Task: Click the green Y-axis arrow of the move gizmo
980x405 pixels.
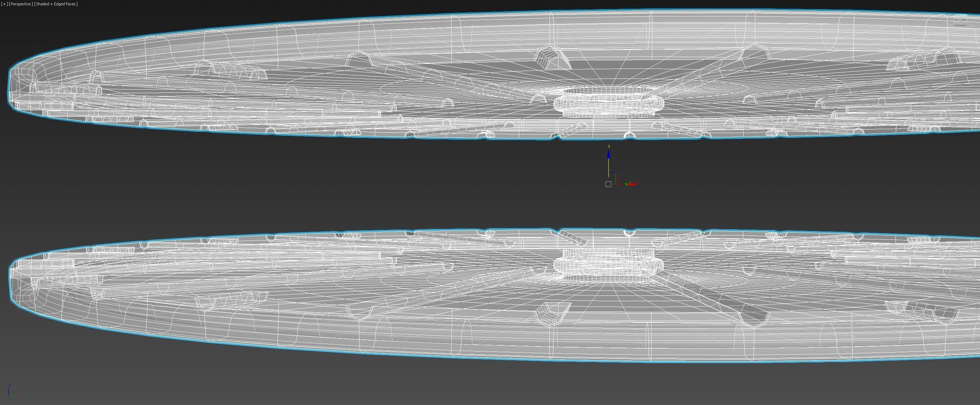Action: coord(626,184)
